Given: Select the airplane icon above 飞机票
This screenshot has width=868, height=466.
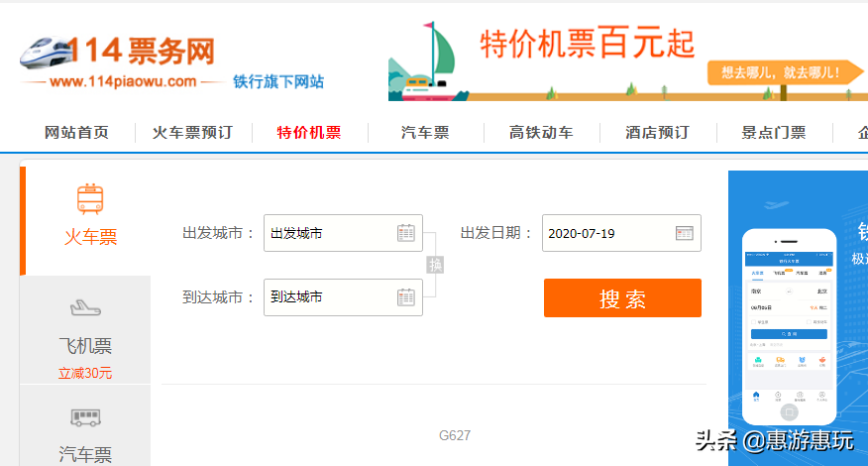Looking at the screenshot, I should click(85, 308).
